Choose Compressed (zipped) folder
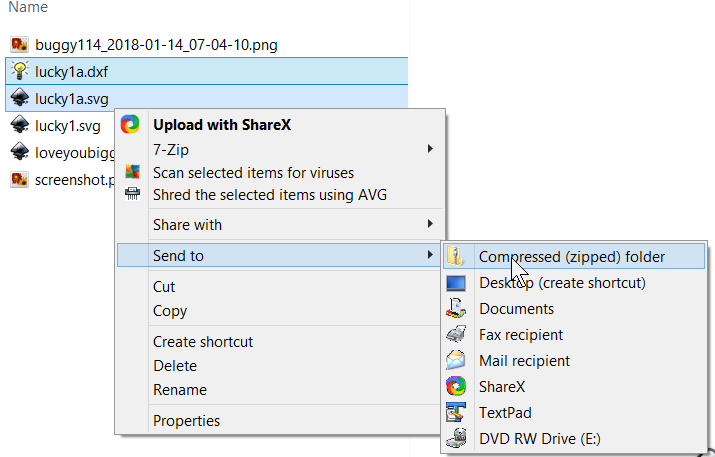This screenshot has height=457, width=715. click(572, 257)
